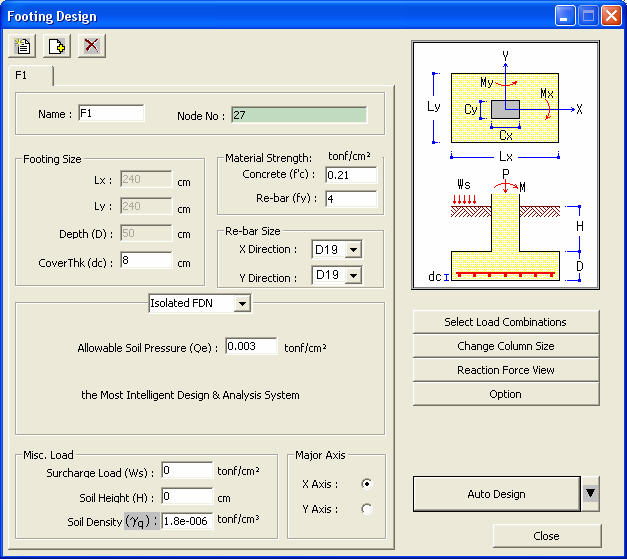
Task: Click the 'Misc. Load' group label
Action: [48, 455]
